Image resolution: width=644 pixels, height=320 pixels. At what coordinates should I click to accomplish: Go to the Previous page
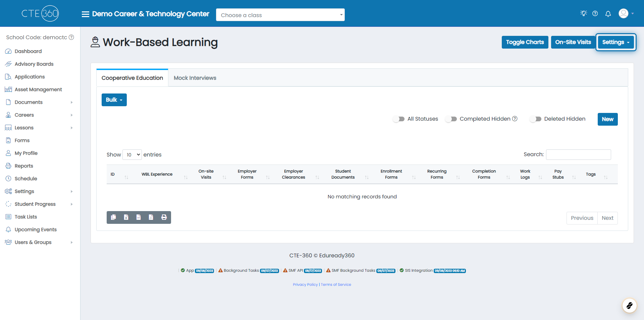click(582, 218)
